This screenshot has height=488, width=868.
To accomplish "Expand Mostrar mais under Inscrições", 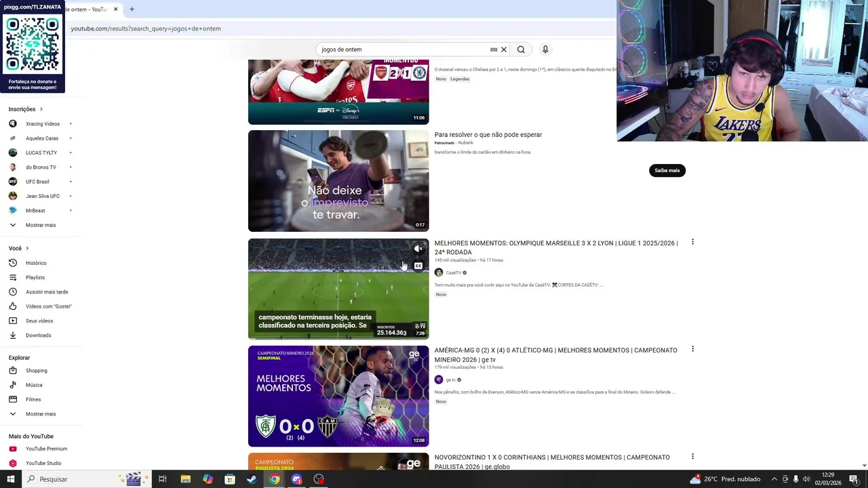I will pyautogui.click(x=41, y=225).
